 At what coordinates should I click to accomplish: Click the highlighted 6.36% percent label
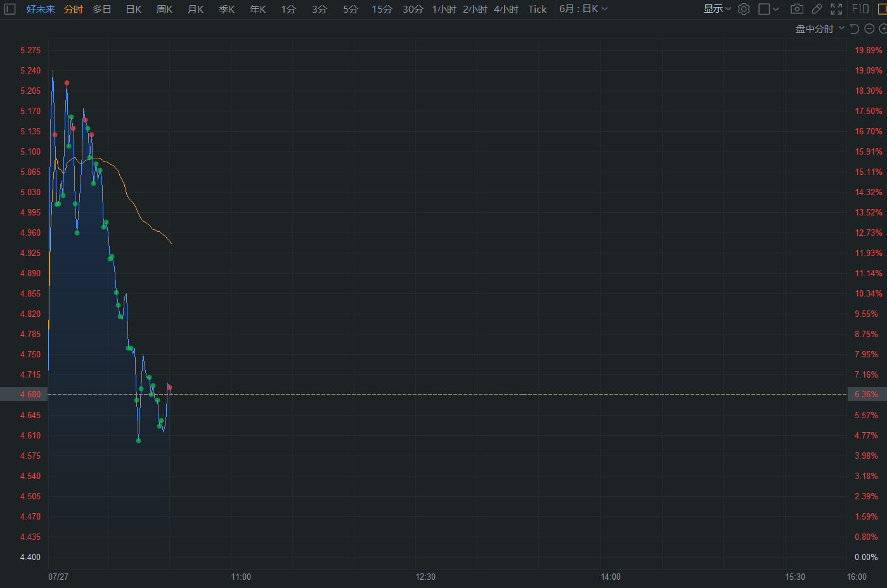pos(867,394)
